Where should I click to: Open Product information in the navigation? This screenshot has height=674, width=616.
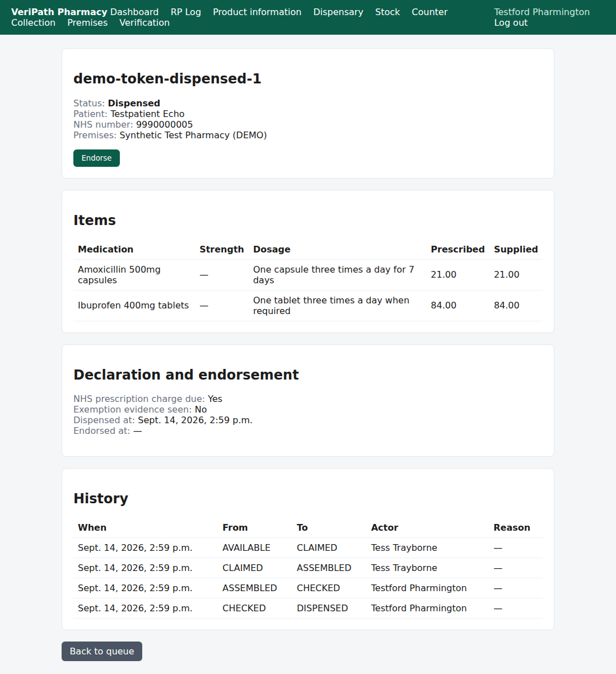click(x=257, y=12)
